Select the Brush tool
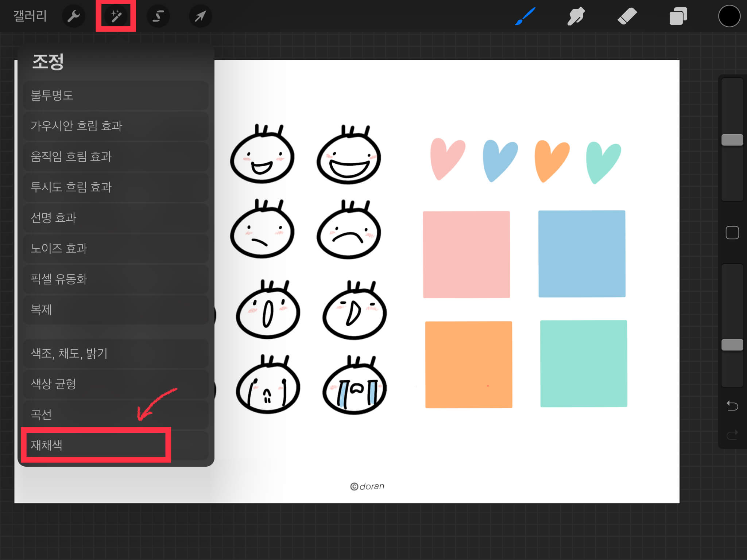 [x=525, y=16]
